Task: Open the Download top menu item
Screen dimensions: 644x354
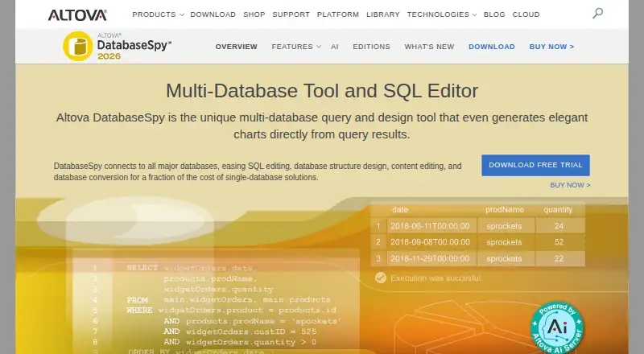Action: (213, 14)
